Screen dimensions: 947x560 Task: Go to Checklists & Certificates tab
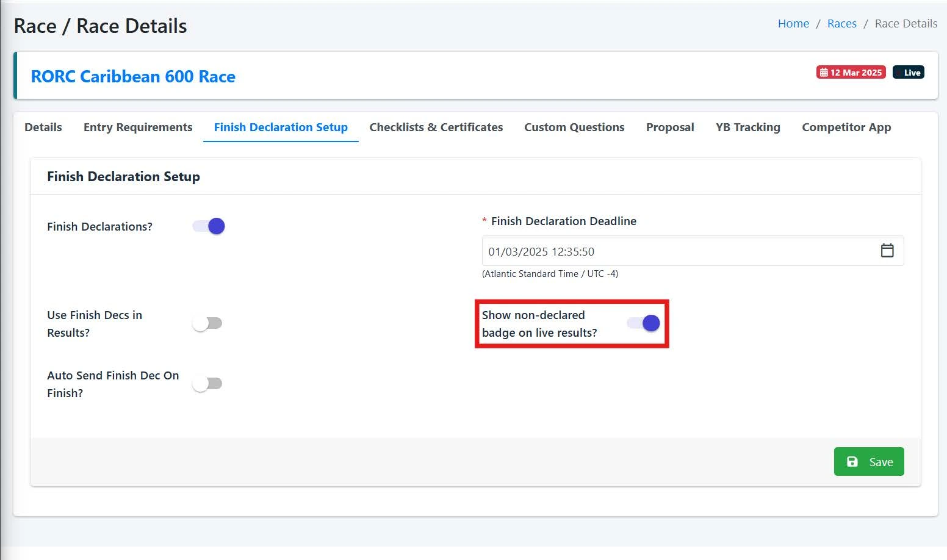click(x=436, y=127)
